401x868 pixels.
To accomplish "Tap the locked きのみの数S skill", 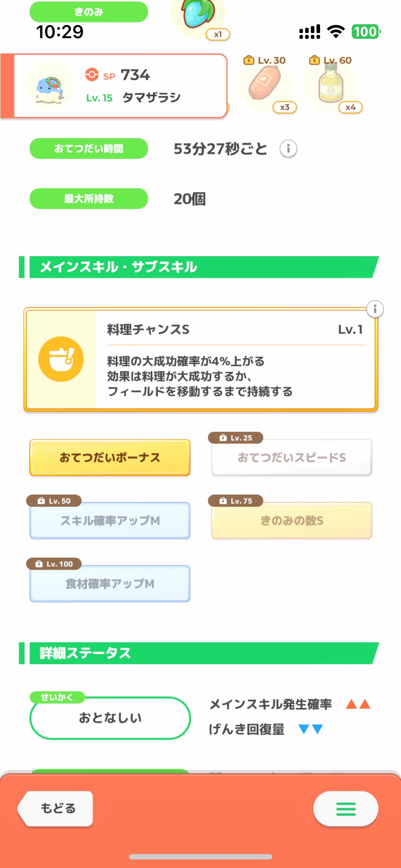I will click(292, 521).
